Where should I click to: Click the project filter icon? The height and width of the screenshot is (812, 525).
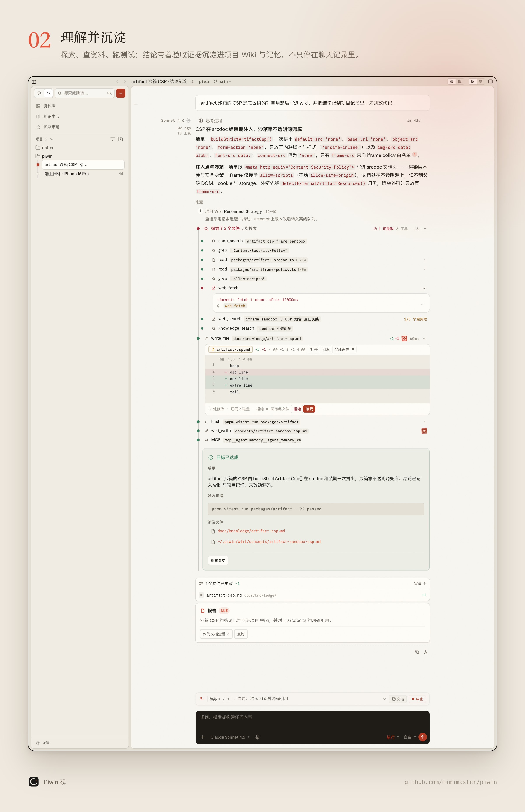pyautogui.click(x=112, y=139)
